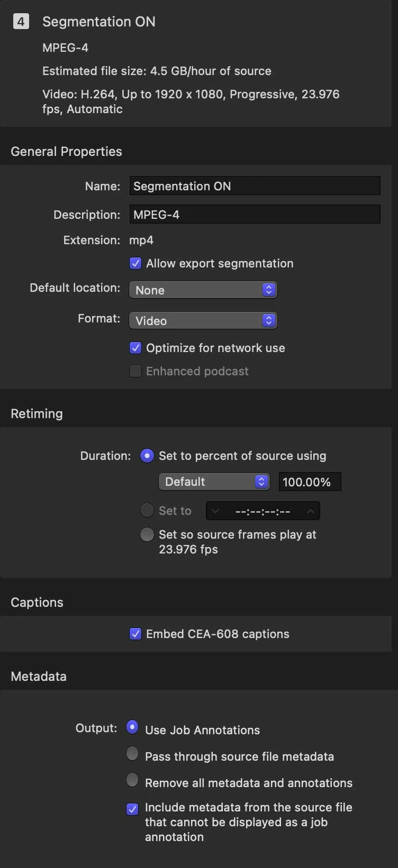Uncheck Allow export segmentation

point(135,263)
